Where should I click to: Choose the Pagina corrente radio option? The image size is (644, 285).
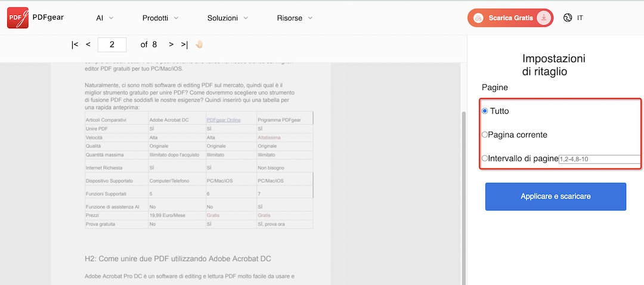pyautogui.click(x=485, y=135)
